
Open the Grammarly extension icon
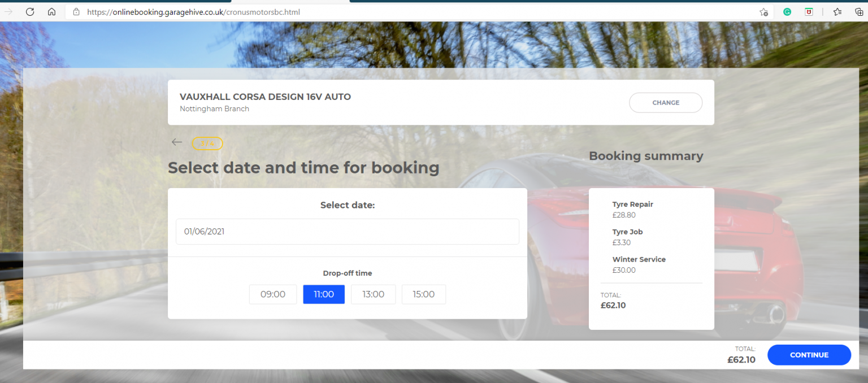(787, 12)
